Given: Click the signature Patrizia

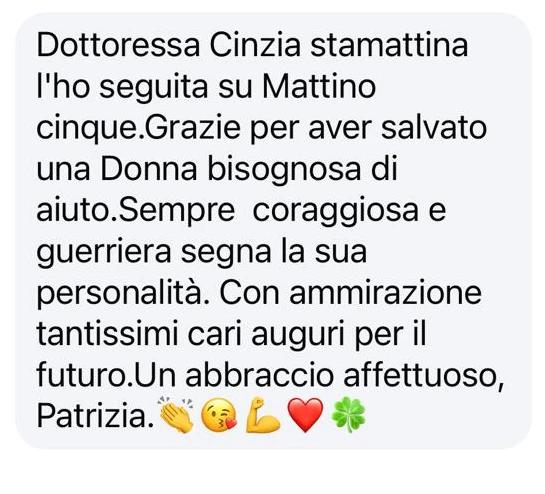Looking at the screenshot, I should coord(95,416).
